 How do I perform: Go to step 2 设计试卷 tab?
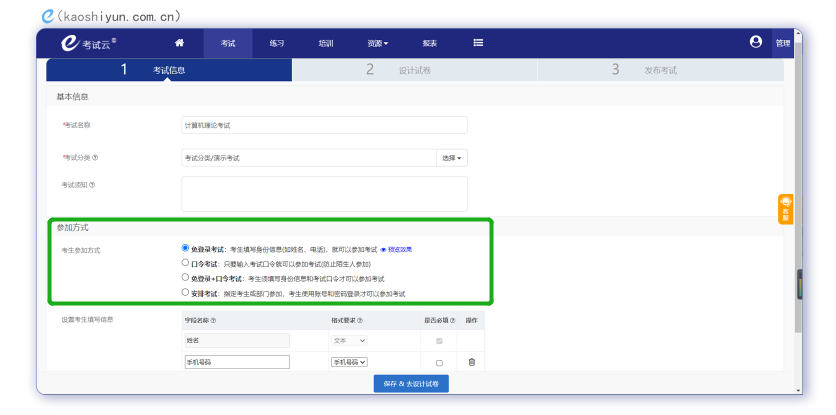(415, 70)
